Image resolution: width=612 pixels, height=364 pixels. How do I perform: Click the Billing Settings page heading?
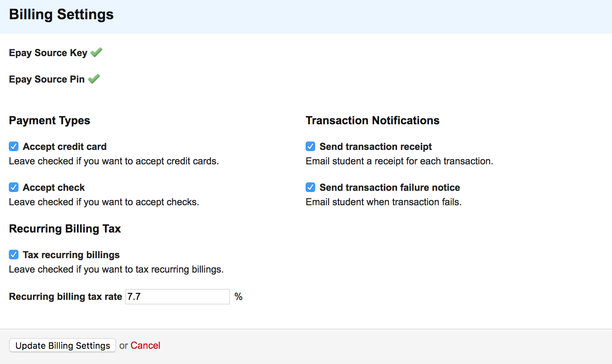pos(61,14)
